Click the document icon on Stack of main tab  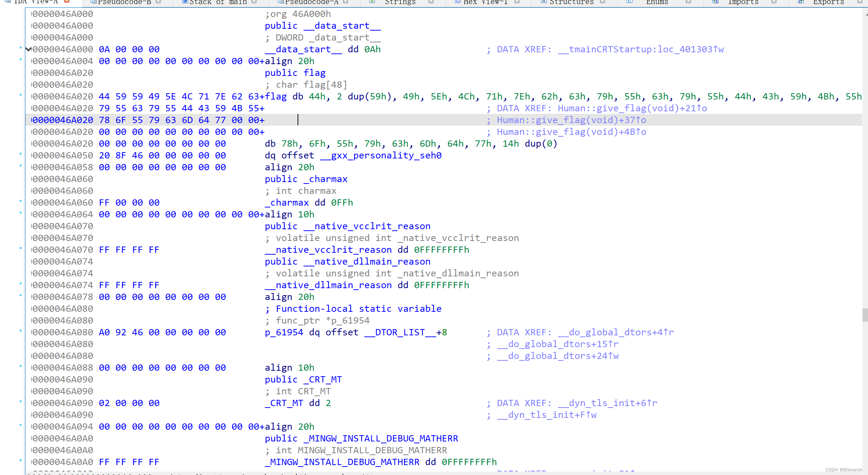(x=184, y=2)
